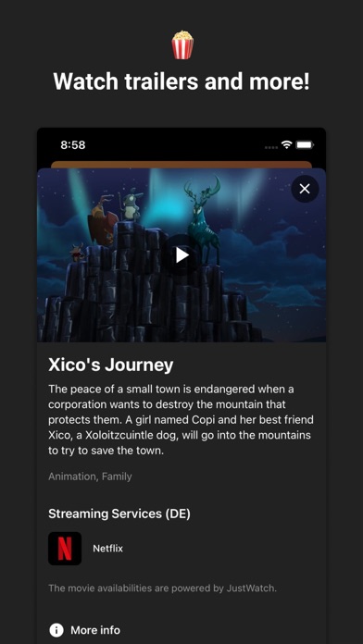The image size is (363, 644).
Task: Tap the orange card behind the sheet
Action: (x=181, y=165)
